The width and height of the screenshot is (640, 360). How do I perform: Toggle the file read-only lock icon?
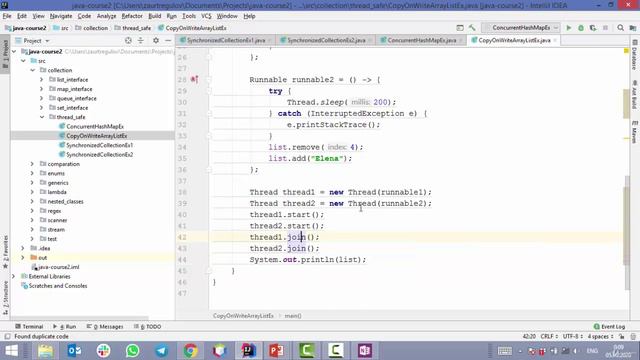(x=621, y=336)
